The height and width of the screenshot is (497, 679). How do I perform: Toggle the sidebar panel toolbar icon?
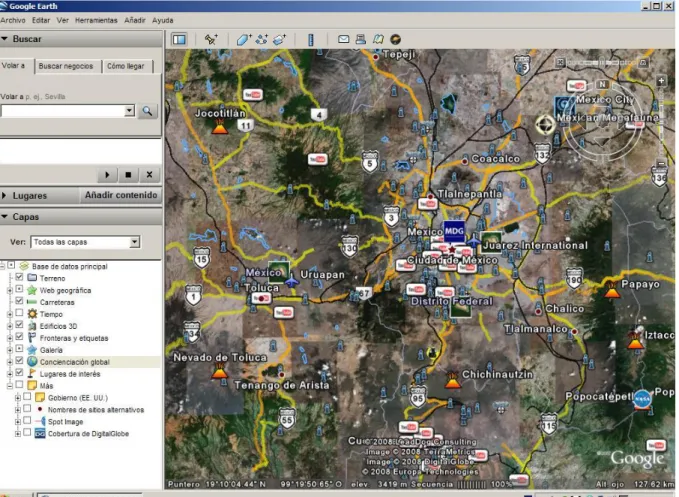pyautogui.click(x=179, y=39)
